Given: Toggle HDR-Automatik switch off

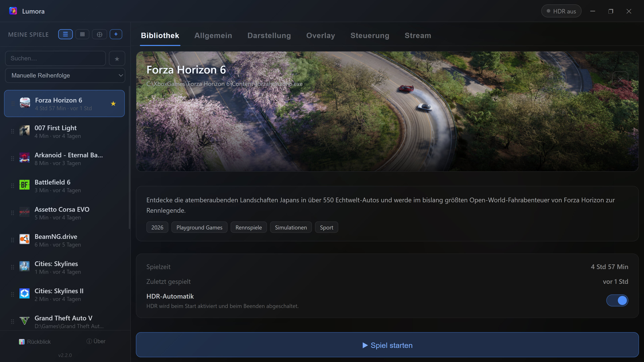Looking at the screenshot, I should point(617,300).
